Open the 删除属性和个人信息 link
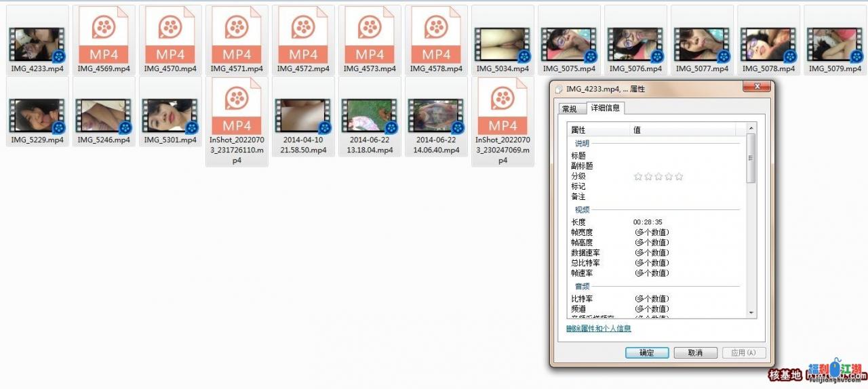The image size is (868, 389). 599,329
